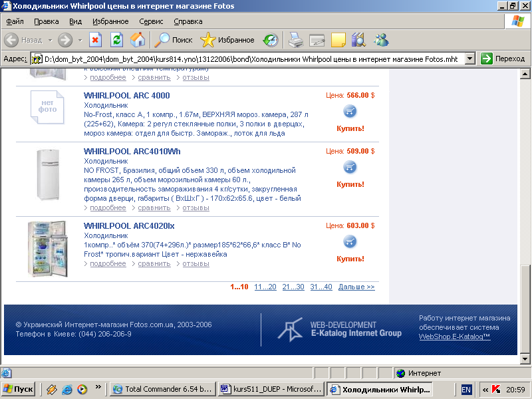Open the Правка menu

[46, 21]
